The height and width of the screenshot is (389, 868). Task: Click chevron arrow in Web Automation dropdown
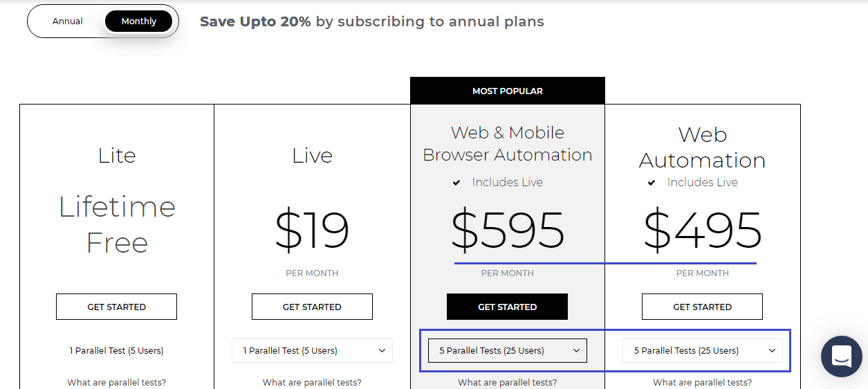tap(773, 351)
